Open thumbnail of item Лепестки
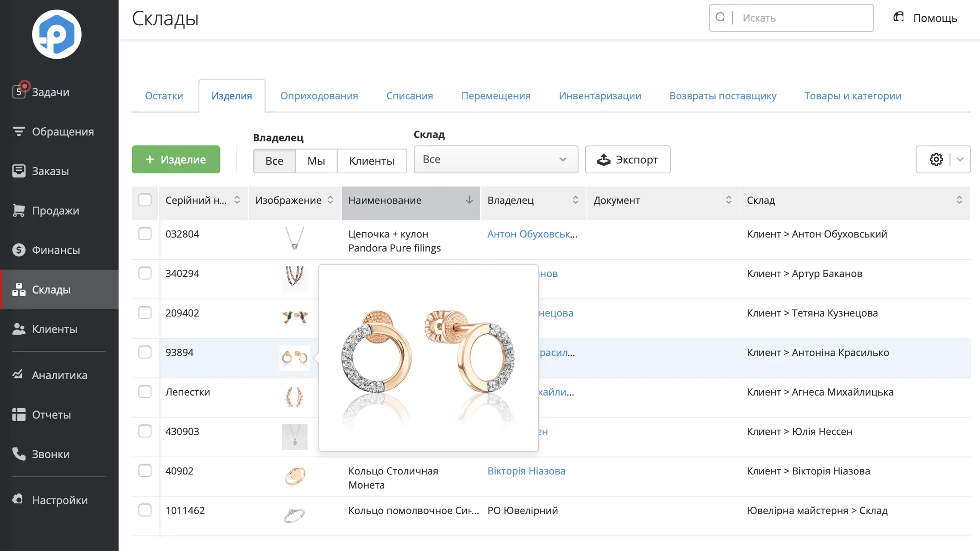This screenshot has height=551, width=980. pyautogui.click(x=294, y=397)
